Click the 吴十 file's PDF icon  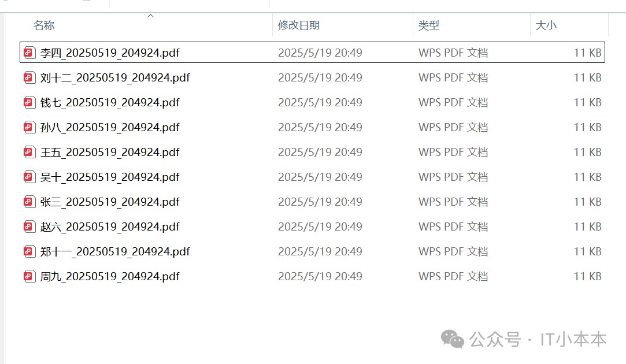tap(29, 177)
